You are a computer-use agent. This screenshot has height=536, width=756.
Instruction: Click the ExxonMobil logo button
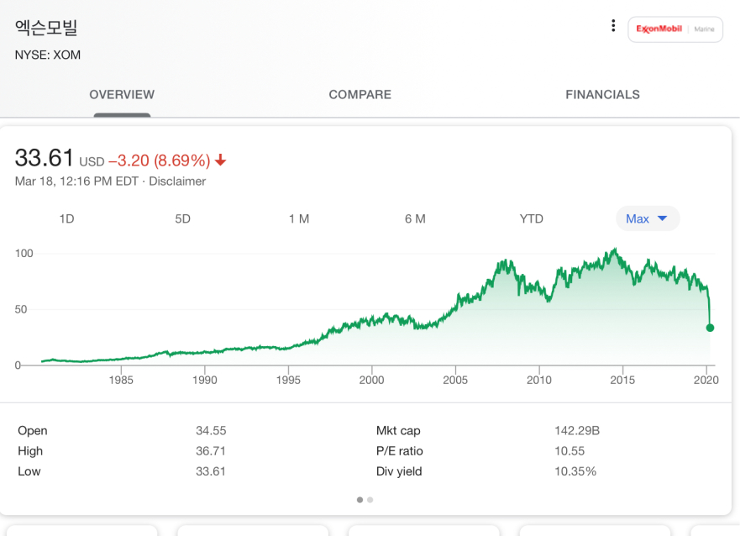[x=675, y=29]
